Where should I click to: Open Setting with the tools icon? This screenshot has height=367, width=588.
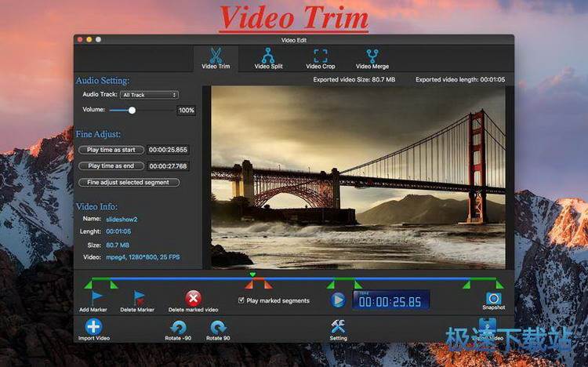(x=338, y=326)
